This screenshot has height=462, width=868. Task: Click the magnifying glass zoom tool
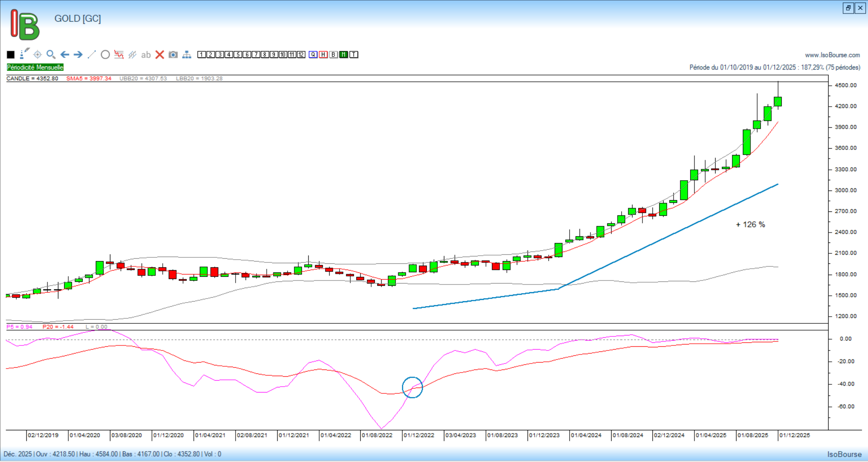click(x=51, y=55)
